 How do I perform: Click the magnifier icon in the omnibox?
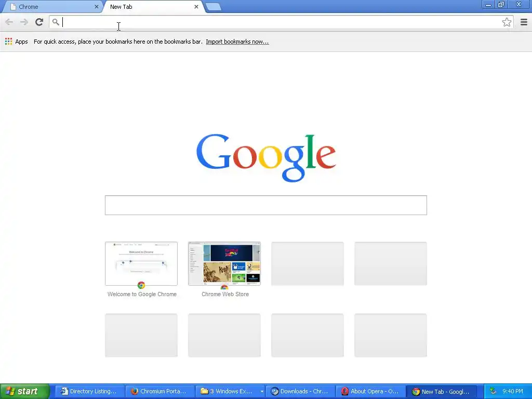(x=56, y=22)
